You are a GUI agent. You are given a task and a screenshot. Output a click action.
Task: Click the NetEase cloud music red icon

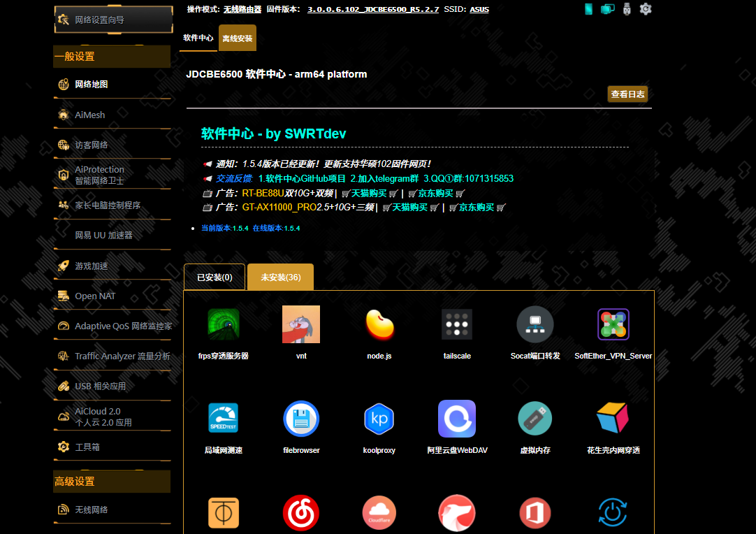coord(301,513)
